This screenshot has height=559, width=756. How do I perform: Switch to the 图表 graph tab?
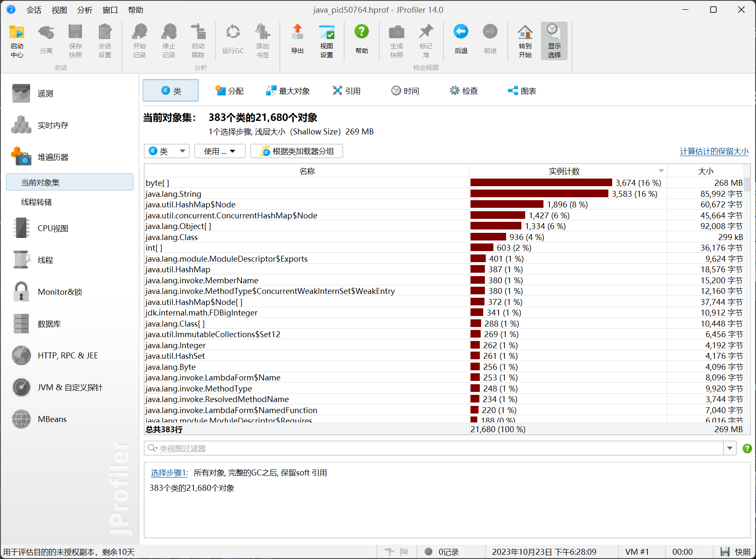point(522,91)
